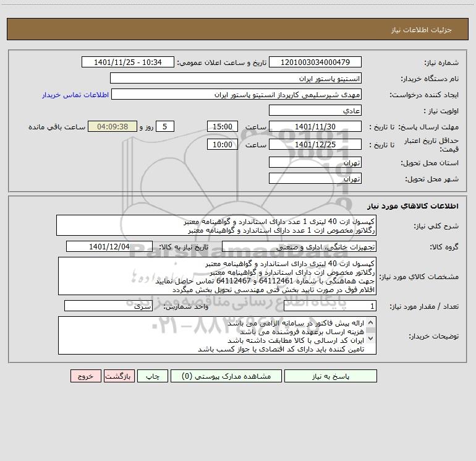Click response deadline date 1401/11/30

coord(315,127)
